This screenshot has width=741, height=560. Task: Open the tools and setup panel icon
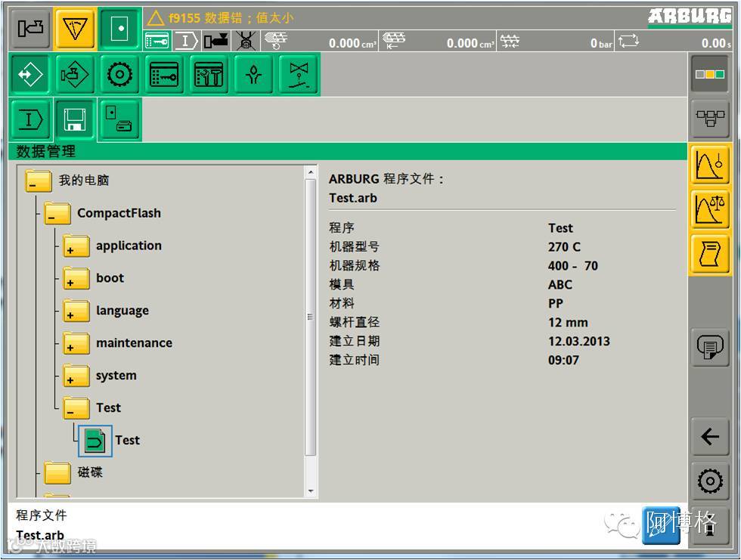[209, 74]
